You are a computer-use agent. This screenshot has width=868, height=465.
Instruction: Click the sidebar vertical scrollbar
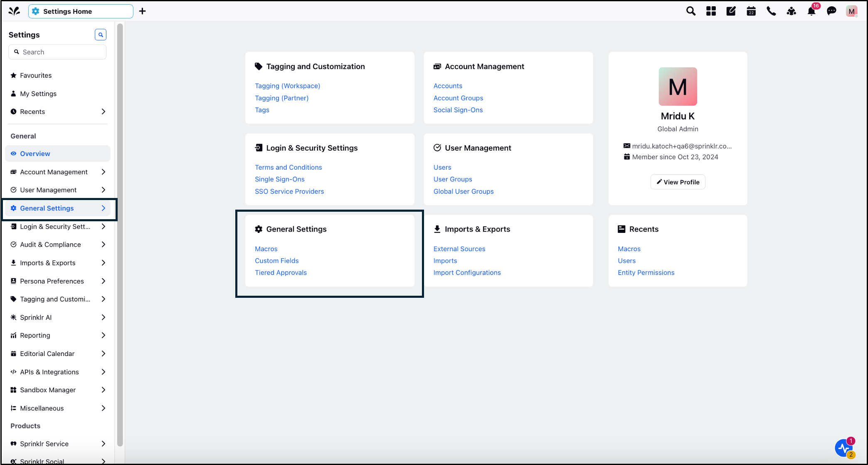[x=120, y=235]
